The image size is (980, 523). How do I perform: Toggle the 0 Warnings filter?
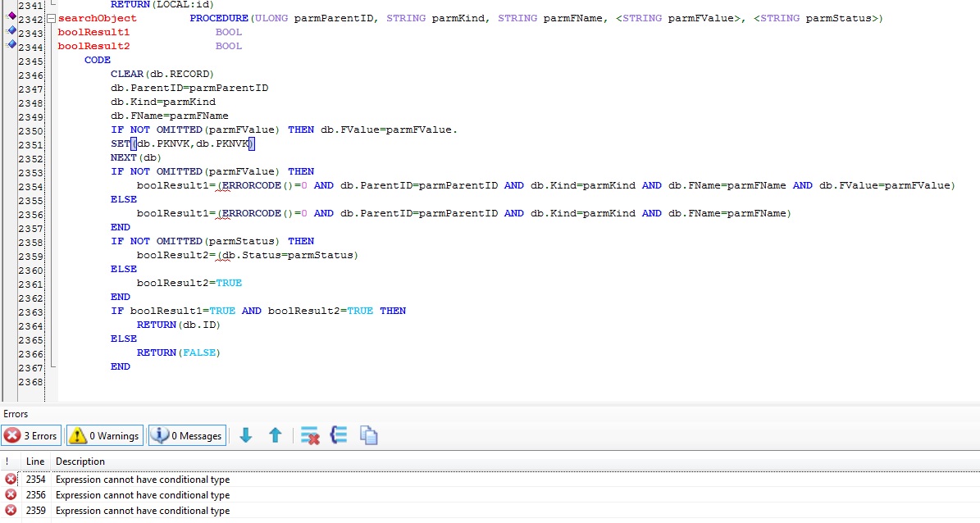pos(104,436)
